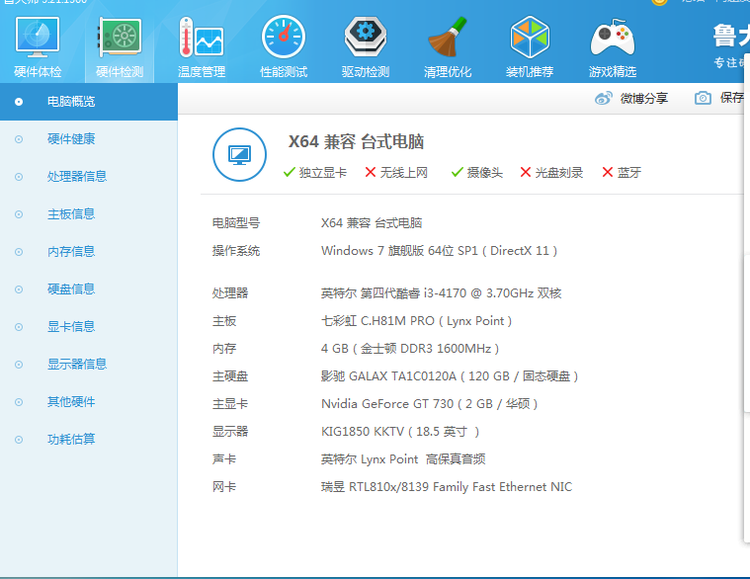This screenshot has height=579, width=750.
Task: Open 处理器信息 processor info
Action: [x=76, y=176]
